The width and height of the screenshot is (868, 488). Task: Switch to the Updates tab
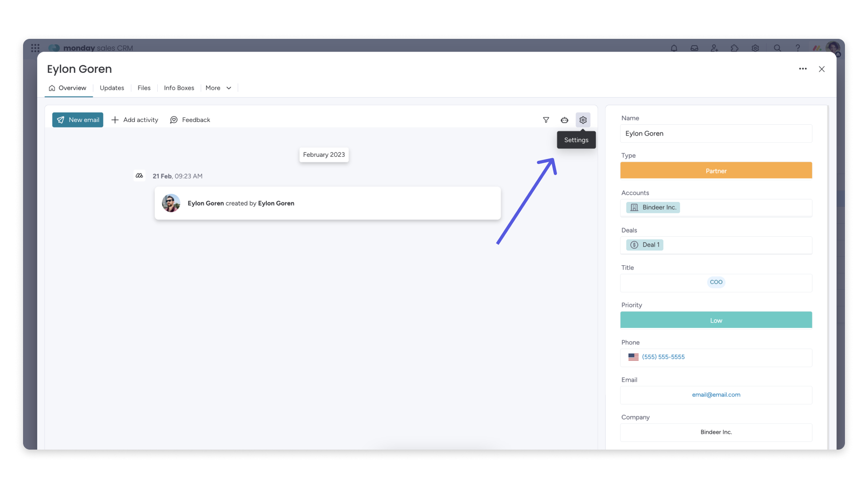click(112, 88)
